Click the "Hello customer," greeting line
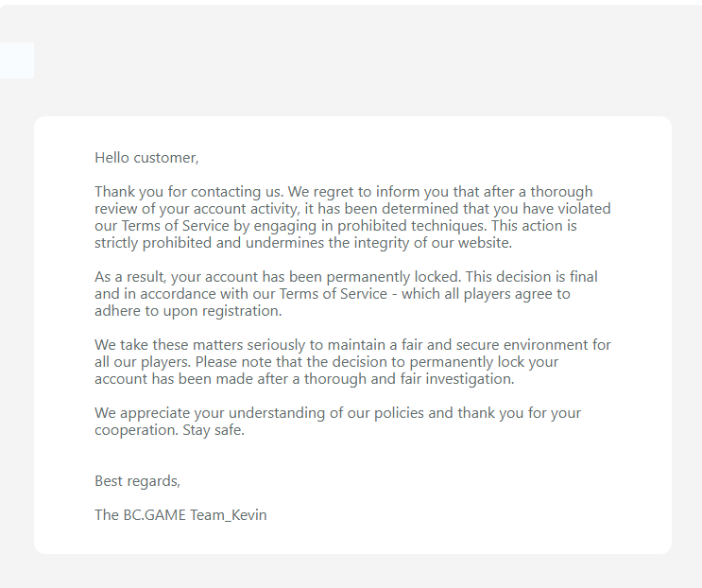The image size is (702, 588). point(146,158)
